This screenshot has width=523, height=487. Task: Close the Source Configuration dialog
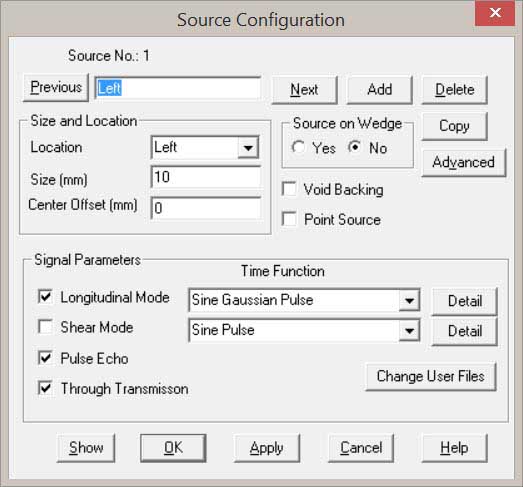(x=495, y=13)
